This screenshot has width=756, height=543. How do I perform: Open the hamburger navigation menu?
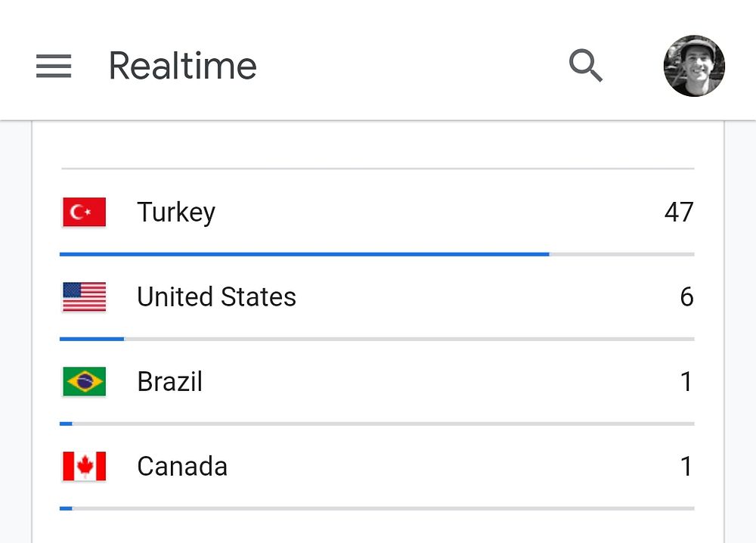click(x=54, y=67)
